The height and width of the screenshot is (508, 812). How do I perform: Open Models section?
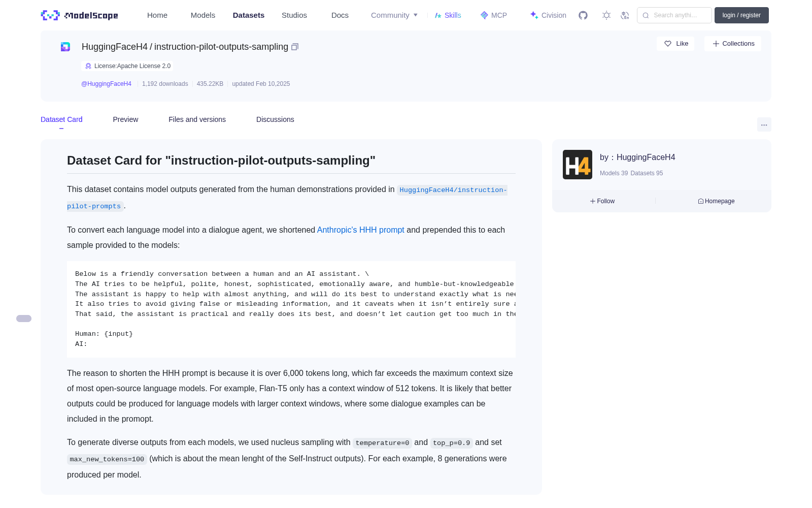pos(203,15)
